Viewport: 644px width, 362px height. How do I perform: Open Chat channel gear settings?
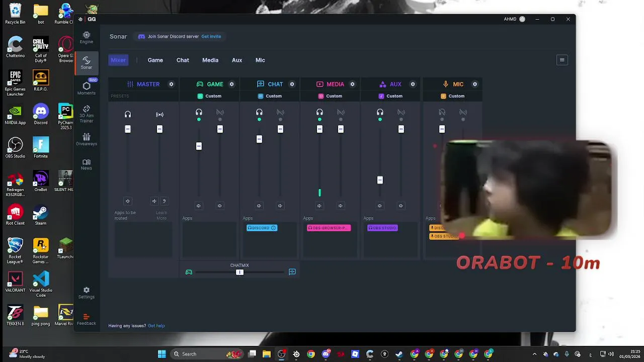292,84
